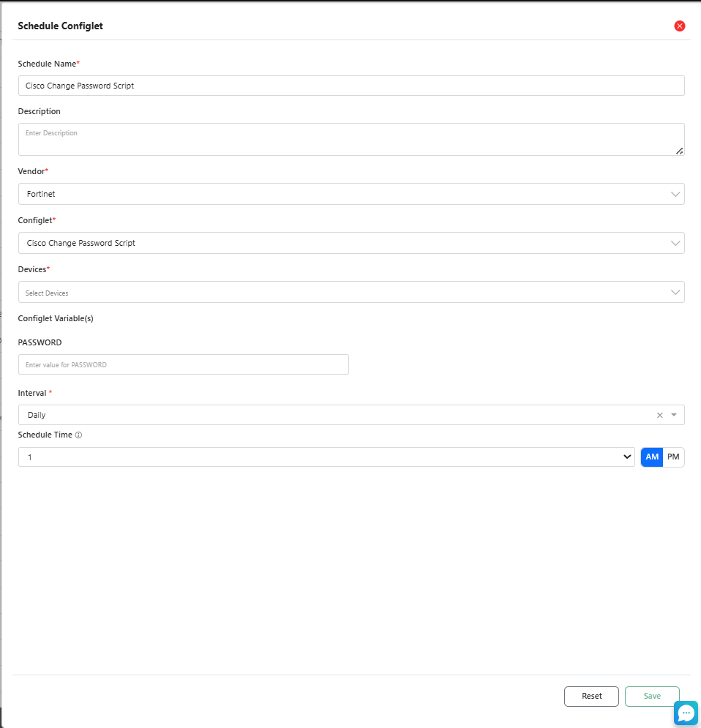Save the configlet schedule
Screen dimensions: 701x728
651,697
